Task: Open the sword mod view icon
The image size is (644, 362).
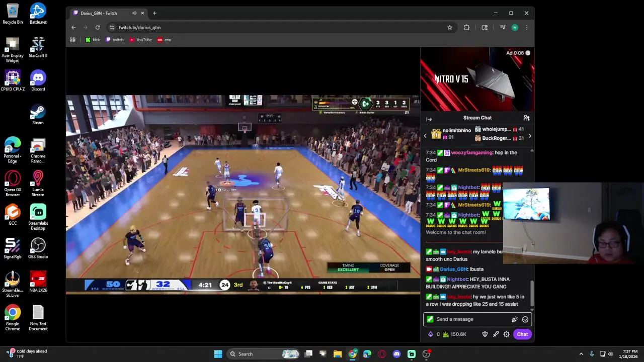Action: 496,334
